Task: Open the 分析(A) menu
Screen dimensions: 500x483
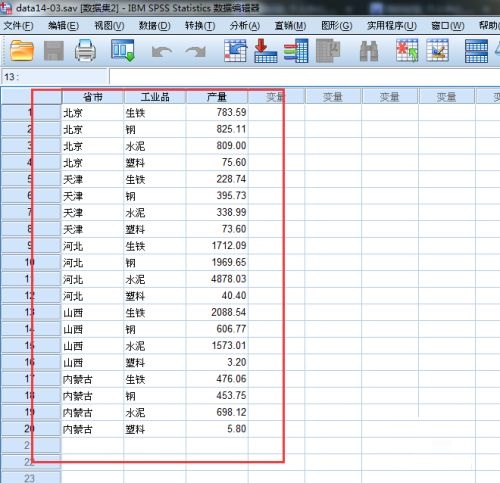Action: [x=245, y=26]
